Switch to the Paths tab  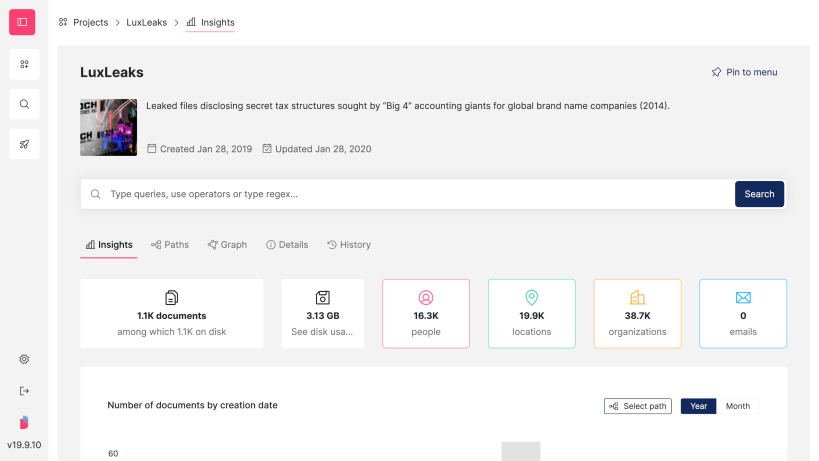[170, 245]
